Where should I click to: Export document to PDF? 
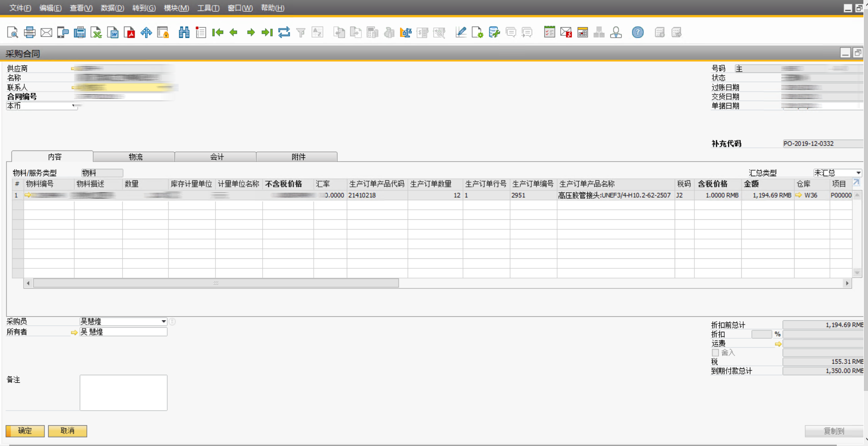130,32
